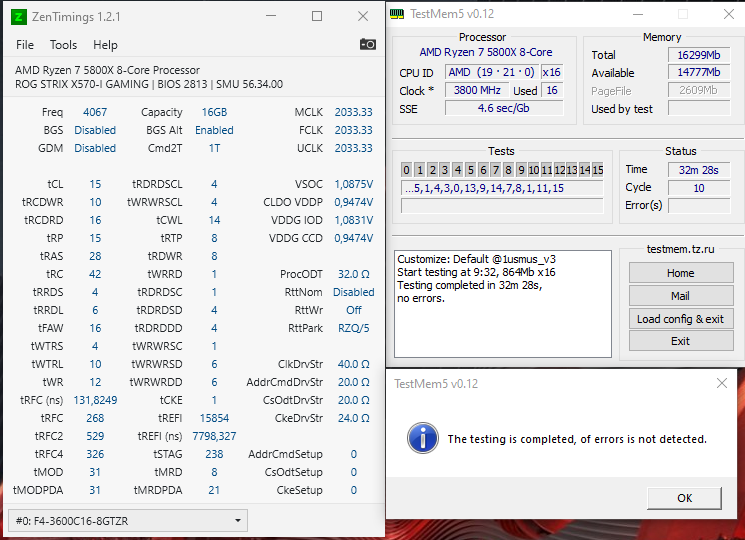745x540 pixels.
Task: Click the Available memory 14777Mb field
Action: coord(699,72)
